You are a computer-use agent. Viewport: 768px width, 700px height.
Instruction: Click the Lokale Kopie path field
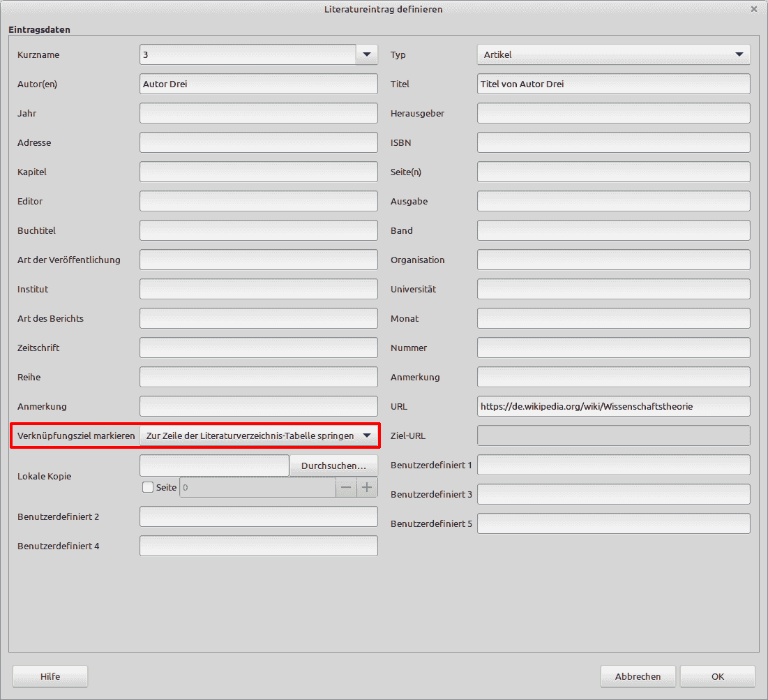tap(214, 466)
